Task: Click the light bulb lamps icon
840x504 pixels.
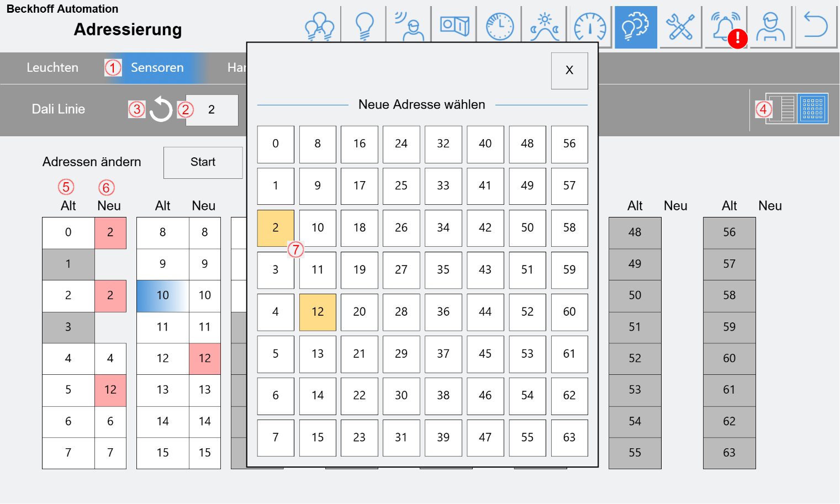Action: coord(364,26)
